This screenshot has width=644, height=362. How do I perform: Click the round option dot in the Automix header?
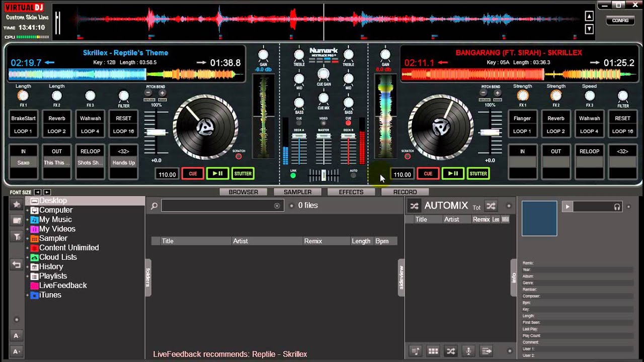coord(509,206)
